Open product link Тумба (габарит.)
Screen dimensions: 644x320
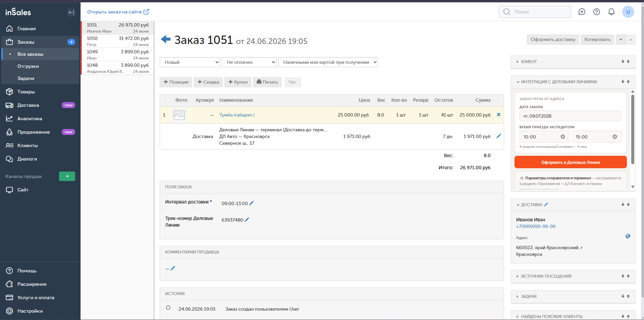(x=237, y=115)
